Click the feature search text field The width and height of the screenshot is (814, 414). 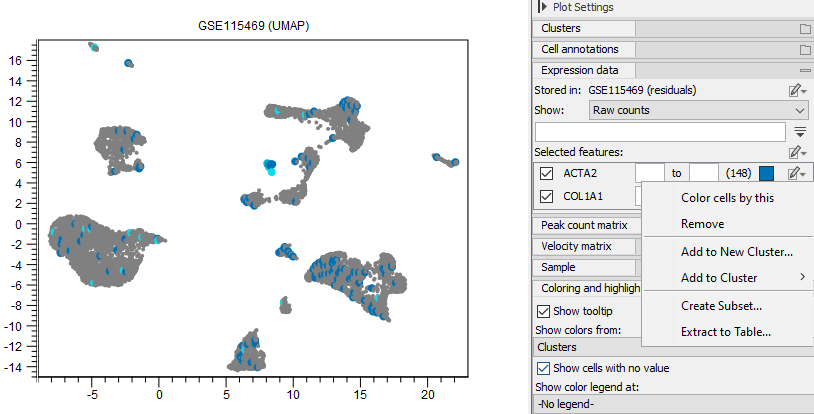[660, 132]
